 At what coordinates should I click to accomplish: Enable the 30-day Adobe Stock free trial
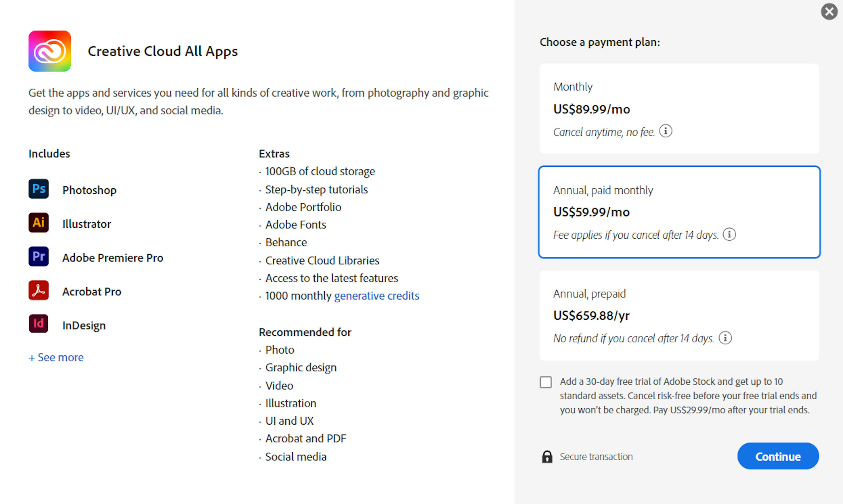point(546,382)
